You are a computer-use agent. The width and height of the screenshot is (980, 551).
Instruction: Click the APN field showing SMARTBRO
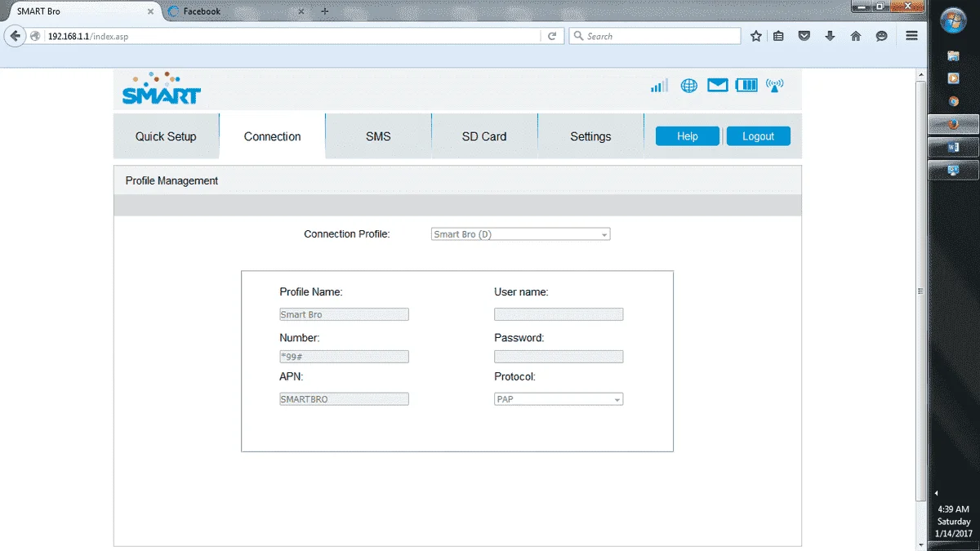coord(344,399)
